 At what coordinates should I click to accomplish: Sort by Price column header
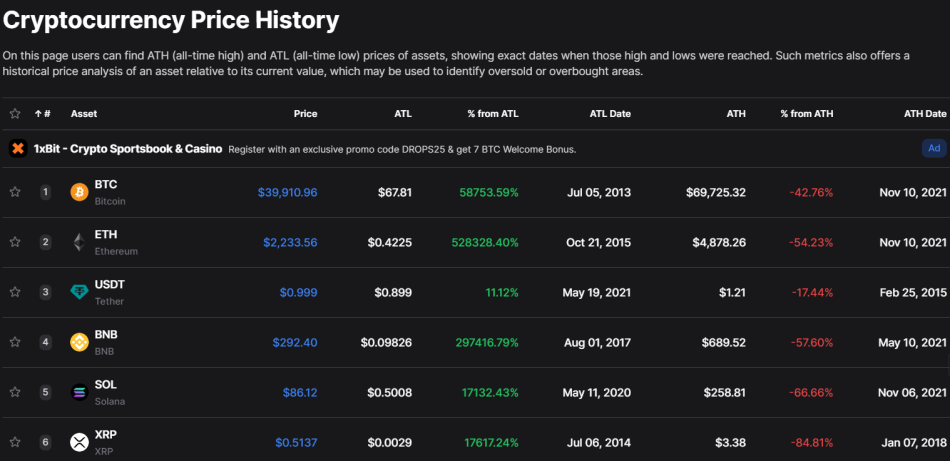click(305, 114)
